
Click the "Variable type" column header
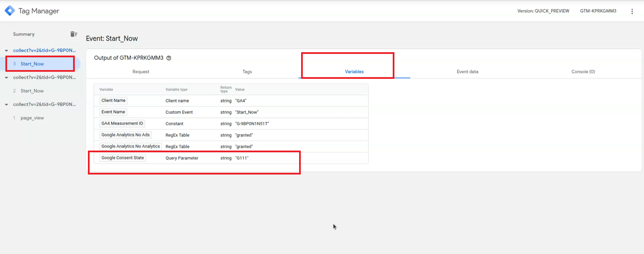click(x=176, y=89)
